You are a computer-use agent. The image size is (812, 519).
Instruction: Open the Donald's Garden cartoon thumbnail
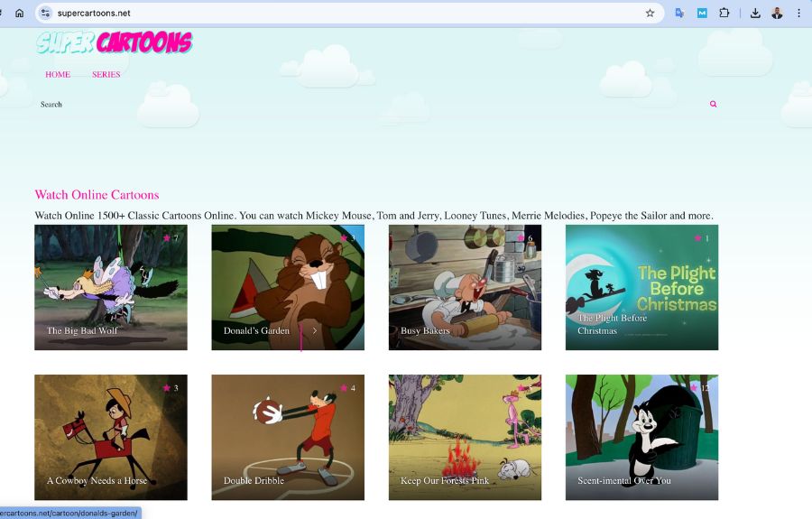pos(288,287)
